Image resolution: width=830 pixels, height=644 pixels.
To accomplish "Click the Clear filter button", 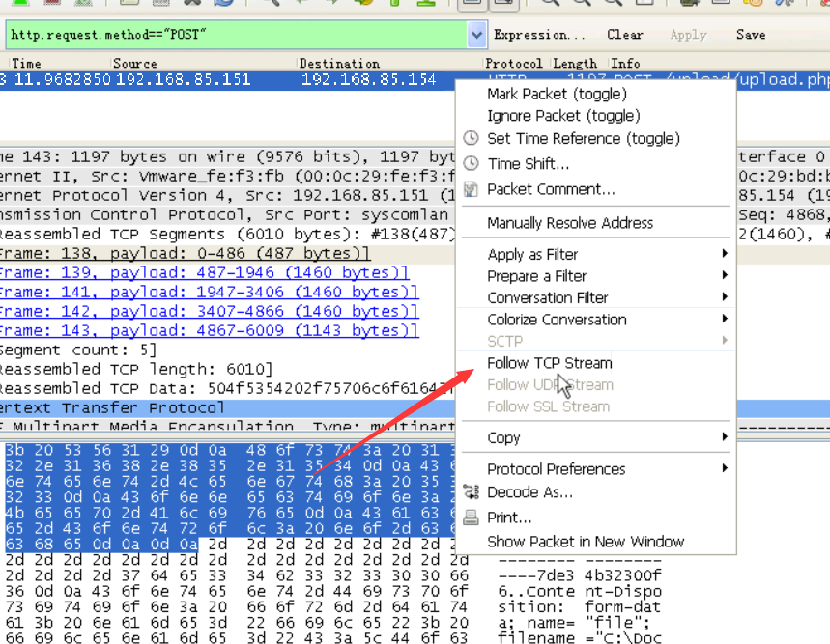I will [625, 35].
